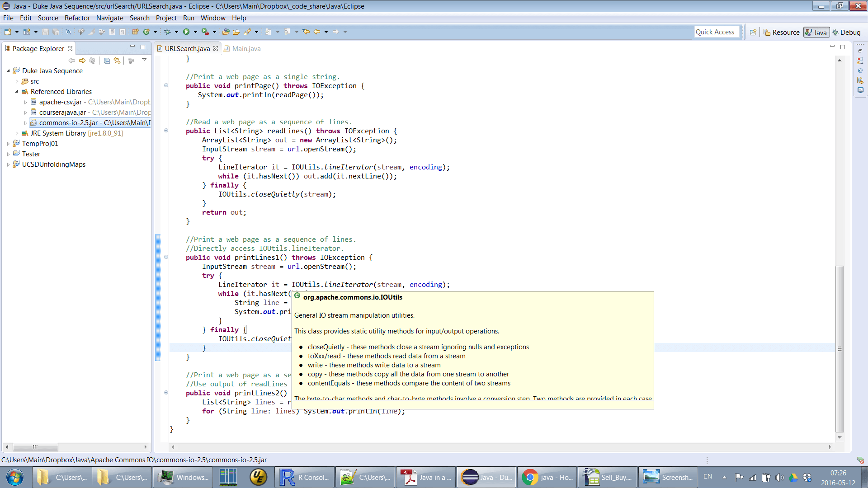Image resolution: width=868 pixels, height=488 pixels.
Task: Open Package Explorer view menu triangle
Action: (x=144, y=60)
